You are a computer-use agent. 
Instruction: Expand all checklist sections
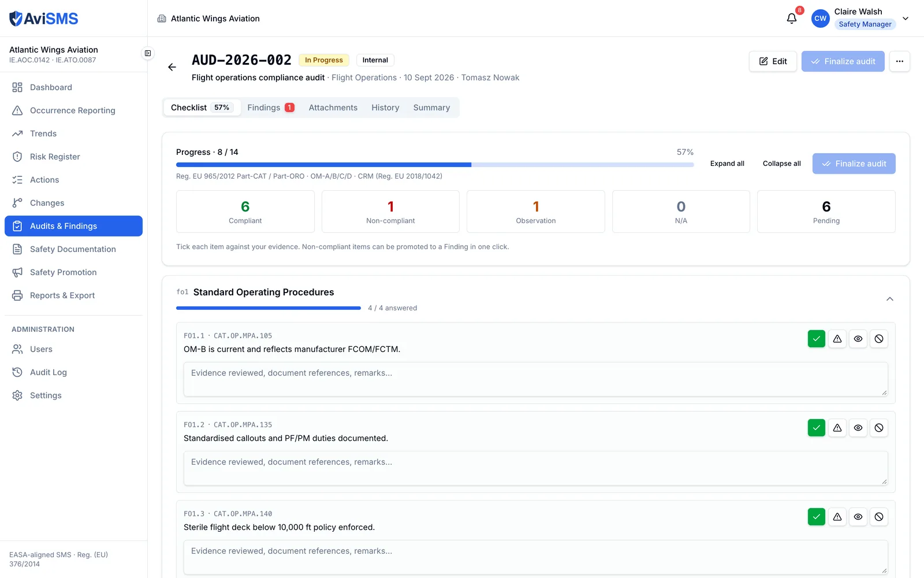coord(727,164)
